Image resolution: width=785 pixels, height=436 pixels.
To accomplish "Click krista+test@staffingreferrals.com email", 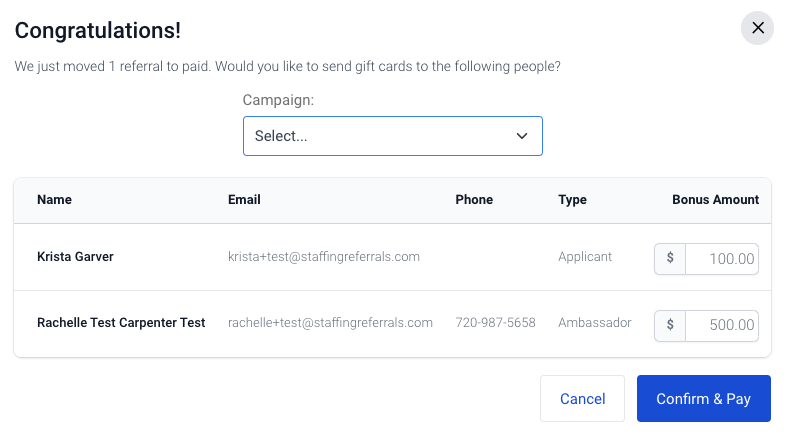I will coord(324,257).
